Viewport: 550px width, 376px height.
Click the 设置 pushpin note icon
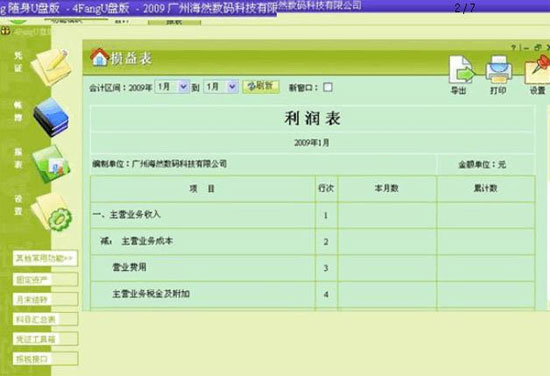tap(537, 70)
